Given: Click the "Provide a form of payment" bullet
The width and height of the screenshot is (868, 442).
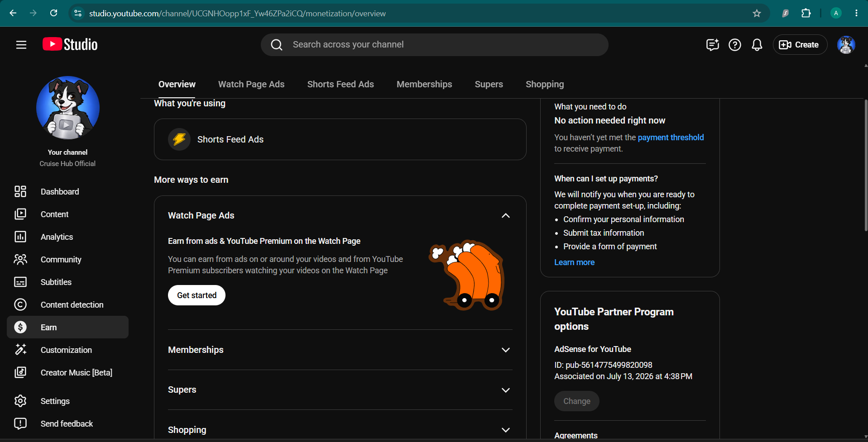Looking at the screenshot, I should tap(610, 247).
